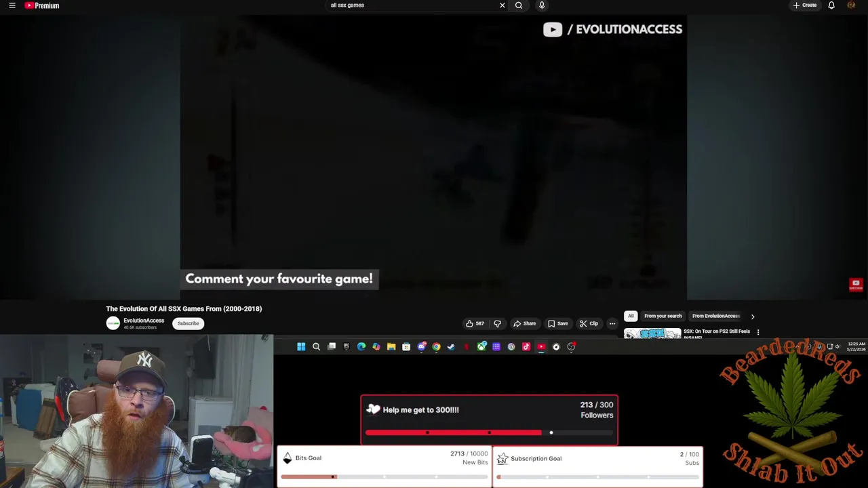Open Copilot from the taskbar
Viewport: 868px width, 488px height.
(x=376, y=347)
